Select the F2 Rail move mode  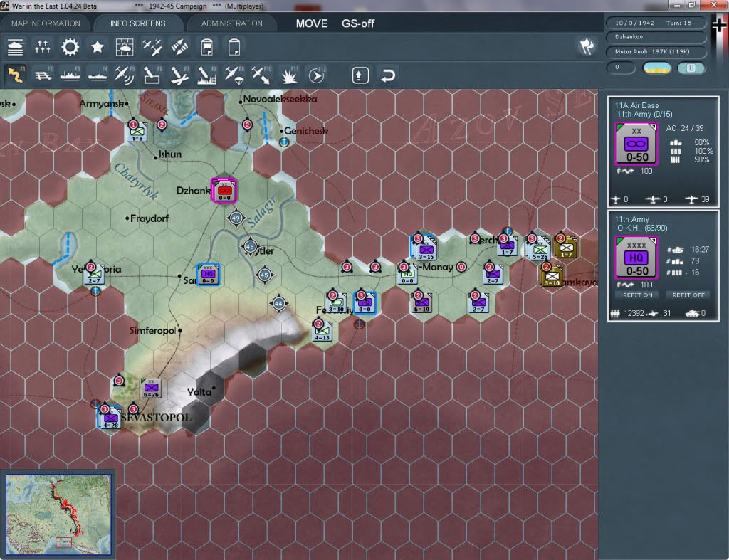pos(43,75)
